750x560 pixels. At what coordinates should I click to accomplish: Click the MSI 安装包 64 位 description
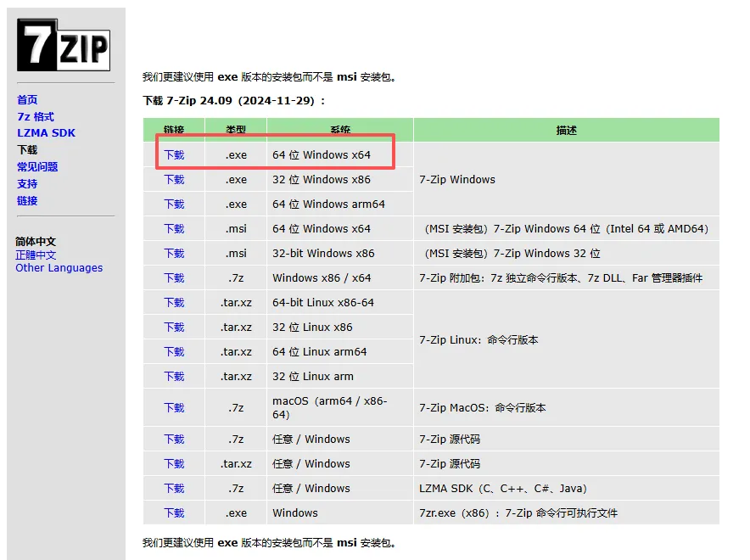pyautogui.click(x=565, y=228)
